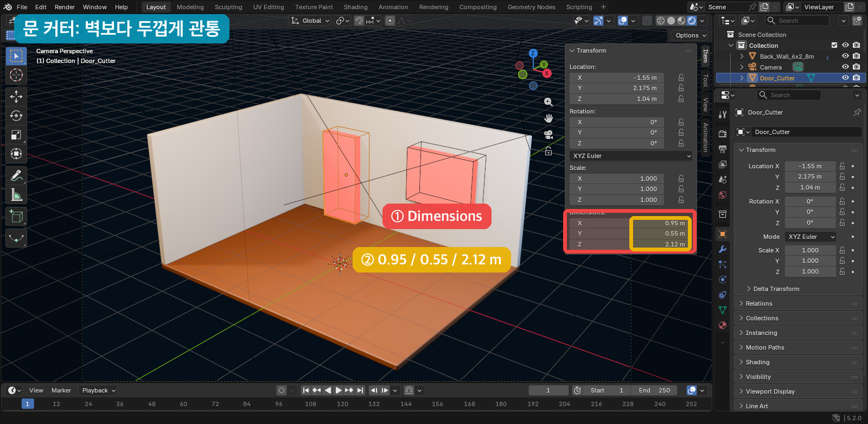Switch to the Geometry Nodes workspace tab

coord(531,7)
